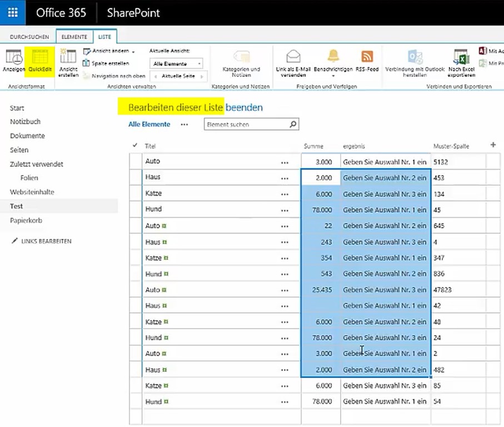Viewport: 504px width, 427px height.
Task: Click Ansicht erstellen icon
Action: (x=68, y=56)
